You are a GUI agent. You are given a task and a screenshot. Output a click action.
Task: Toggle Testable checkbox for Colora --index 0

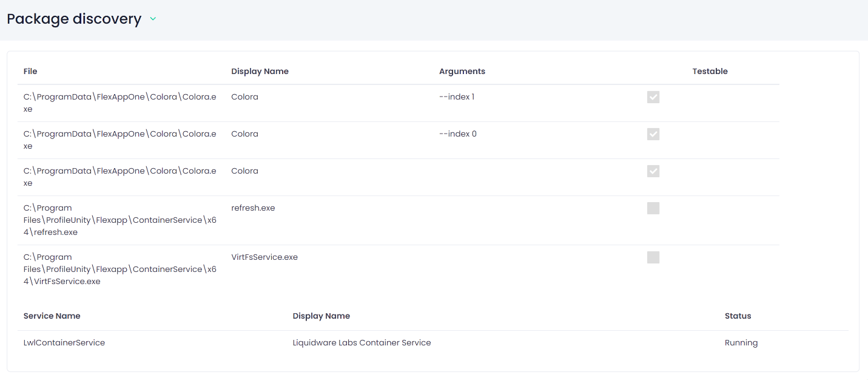click(653, 134)
